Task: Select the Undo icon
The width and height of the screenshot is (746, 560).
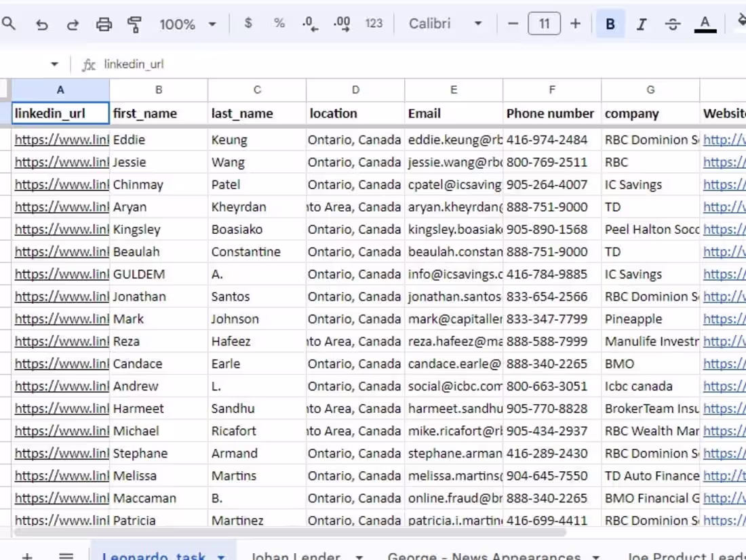Action: pos(41,24)
